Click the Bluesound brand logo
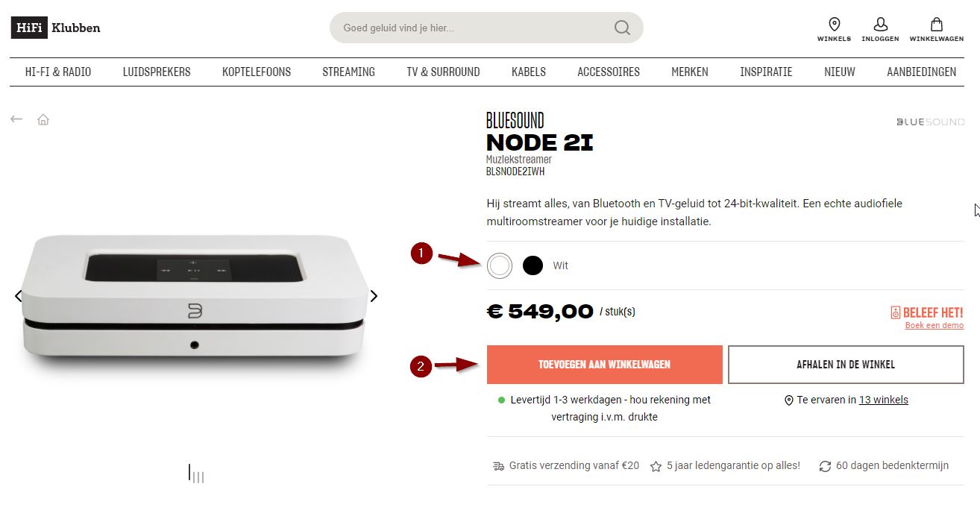This screenshot has width=980, height=519. (930, 122)
